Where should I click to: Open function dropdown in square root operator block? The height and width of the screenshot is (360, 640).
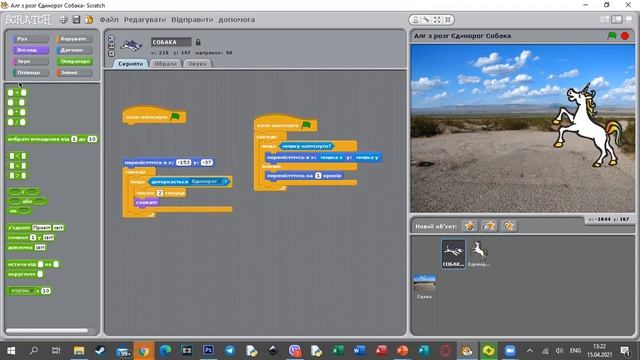31,291
